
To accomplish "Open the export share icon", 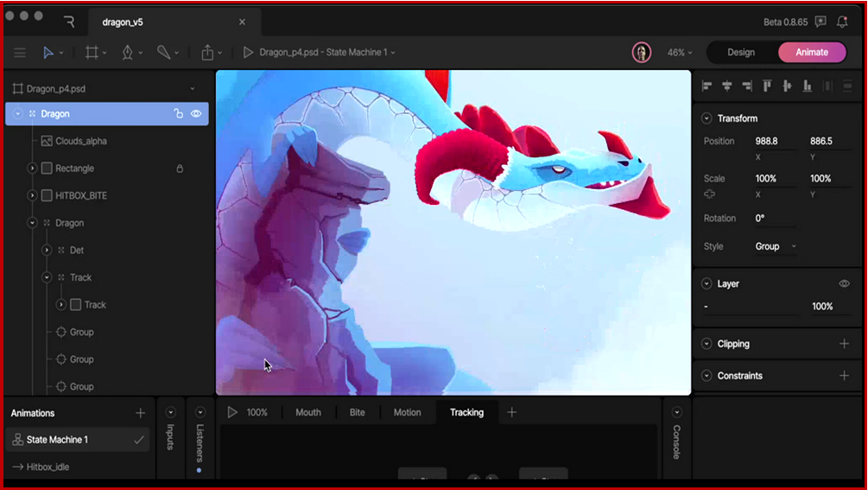I will click(207, 53).
